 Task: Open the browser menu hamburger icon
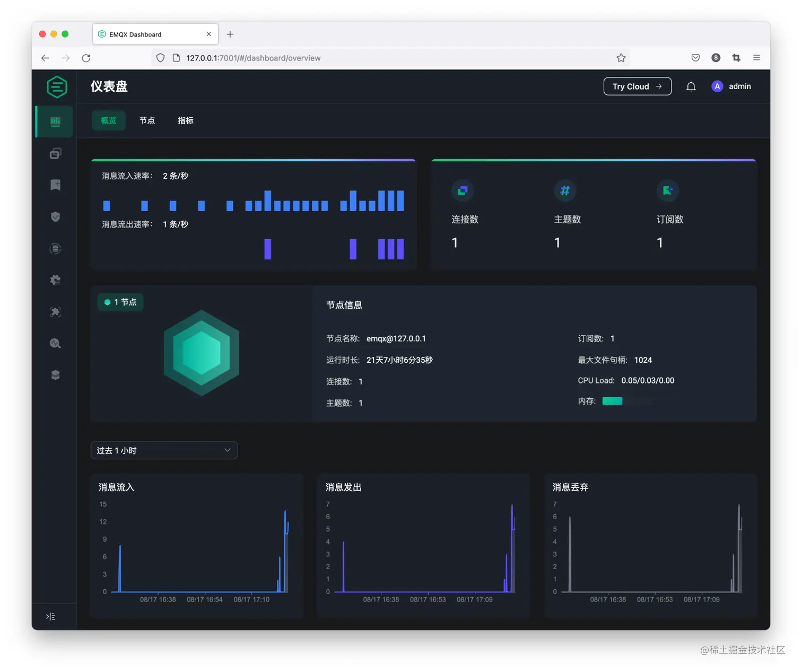point(757,57)
